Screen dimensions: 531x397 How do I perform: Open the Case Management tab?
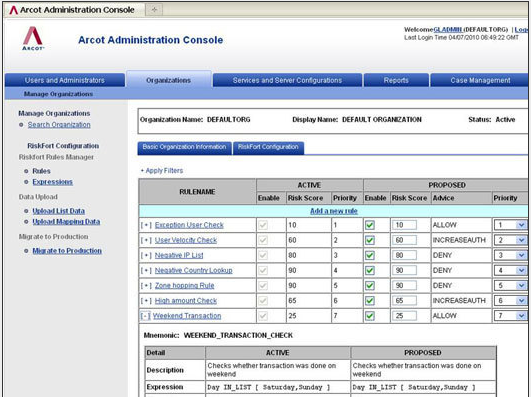pos(479,80)
